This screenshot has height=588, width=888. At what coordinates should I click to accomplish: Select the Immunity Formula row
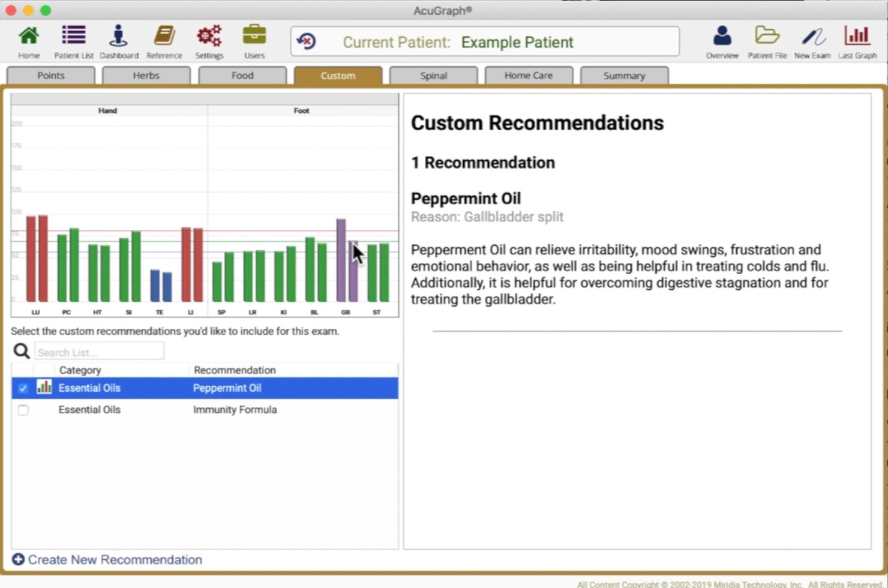tap(235, 410)
